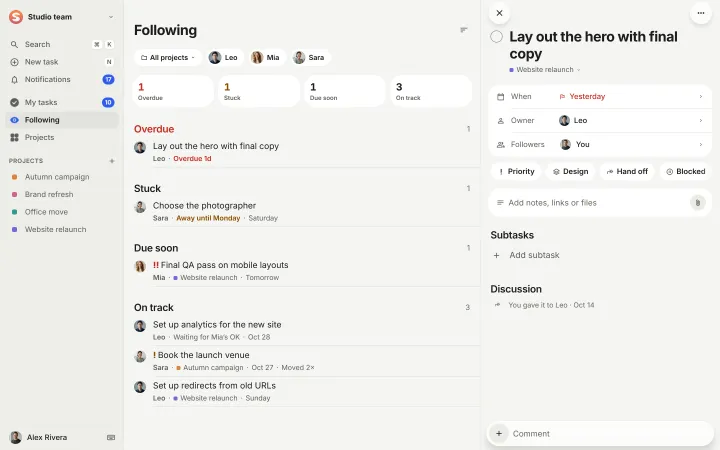Click the Studio team logo icon
This screenshot has height=450, width=720.
coord(16,17)
